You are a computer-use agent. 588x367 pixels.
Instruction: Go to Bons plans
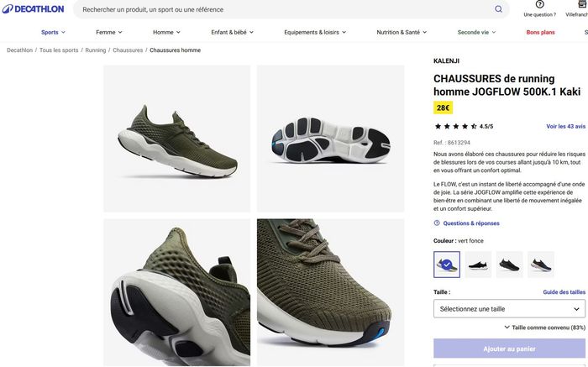pyautogui.click(x=540, y=32)
